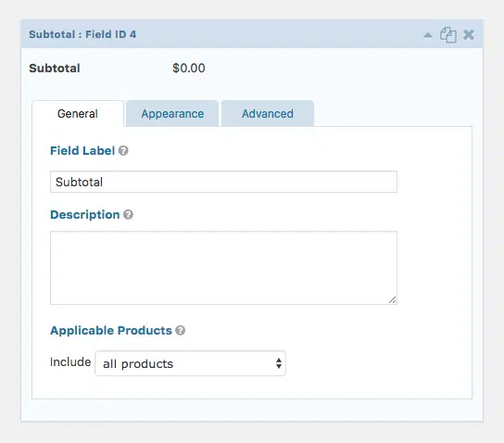The width and height of the screenshot is (504, 443).
Task: Click the Include label beside the dropdown
Action: (70, 362)
